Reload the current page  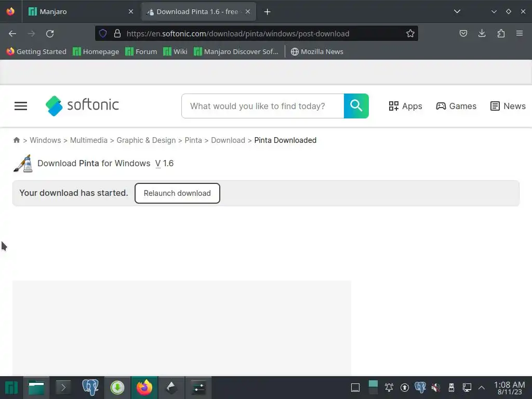(50, 34)
